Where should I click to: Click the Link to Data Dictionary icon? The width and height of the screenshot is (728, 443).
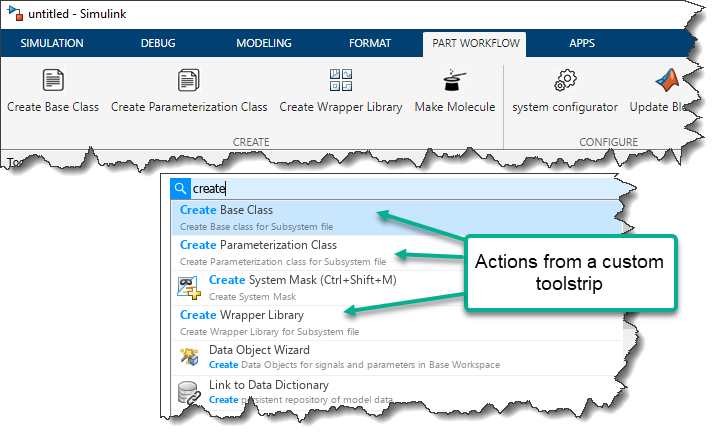click(188, 392)
